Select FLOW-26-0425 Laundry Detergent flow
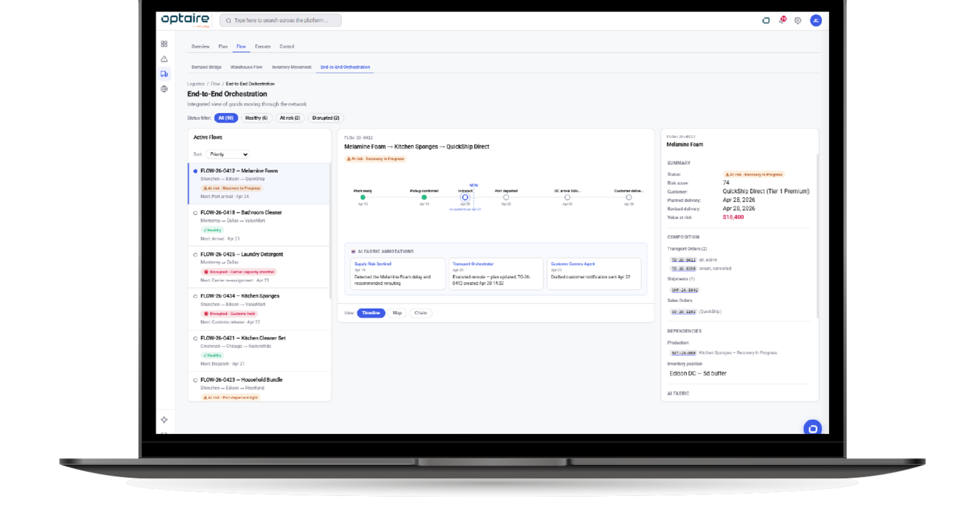 [259, 267]
